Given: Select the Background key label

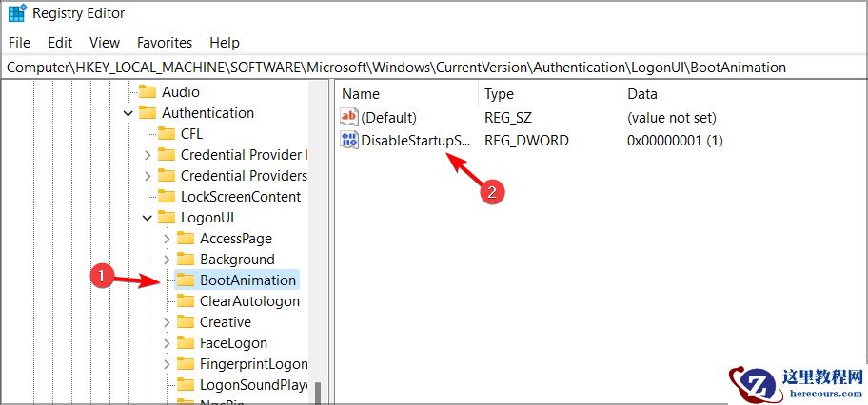Looking at the screenshot, I should pyautogui.click(x=237, y=260).
